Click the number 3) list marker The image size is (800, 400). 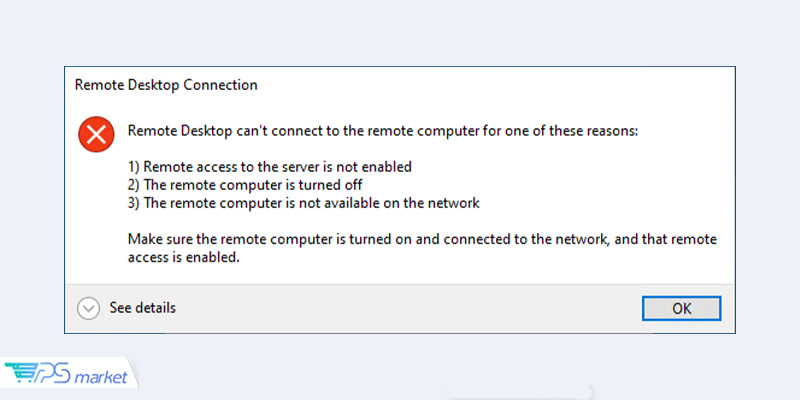point(134,203)
